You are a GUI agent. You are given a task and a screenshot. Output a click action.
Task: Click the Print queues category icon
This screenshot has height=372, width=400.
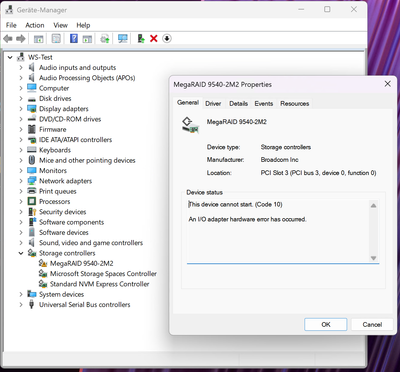click(32, 191)
